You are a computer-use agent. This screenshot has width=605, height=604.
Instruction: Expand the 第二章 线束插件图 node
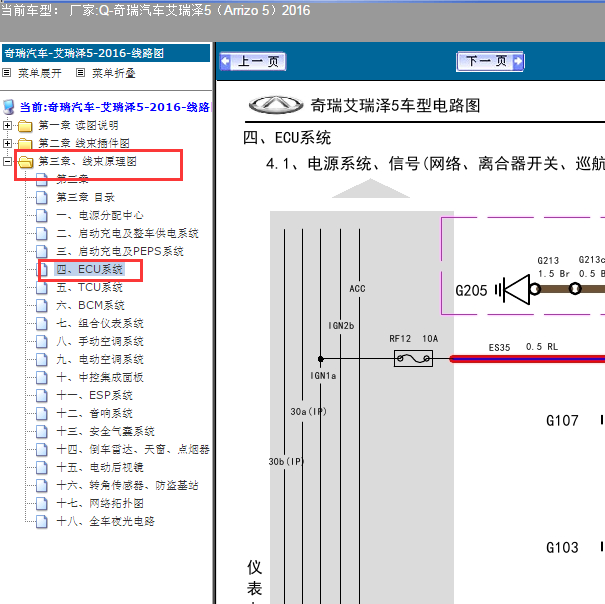pyautogui.click(x=7, y=143)
